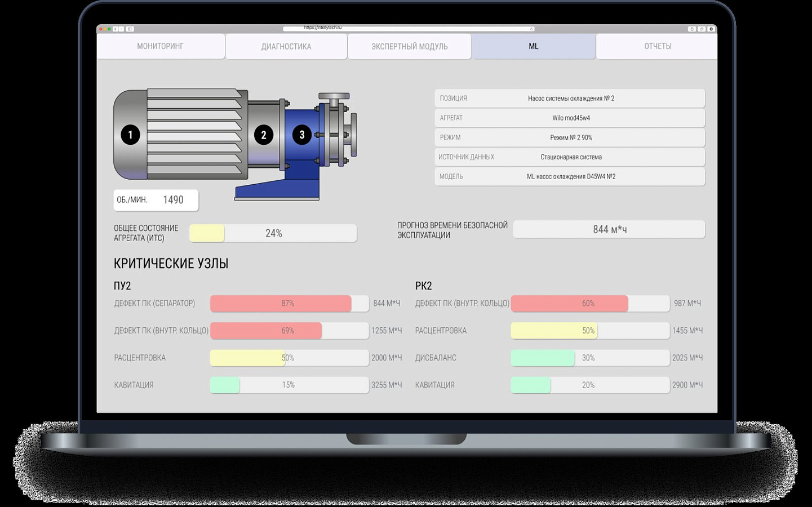Click the safe operation forecast 844 м*ч box
Image resolution: width=812 pixels, height=507 pixels.
pos(609,229)
